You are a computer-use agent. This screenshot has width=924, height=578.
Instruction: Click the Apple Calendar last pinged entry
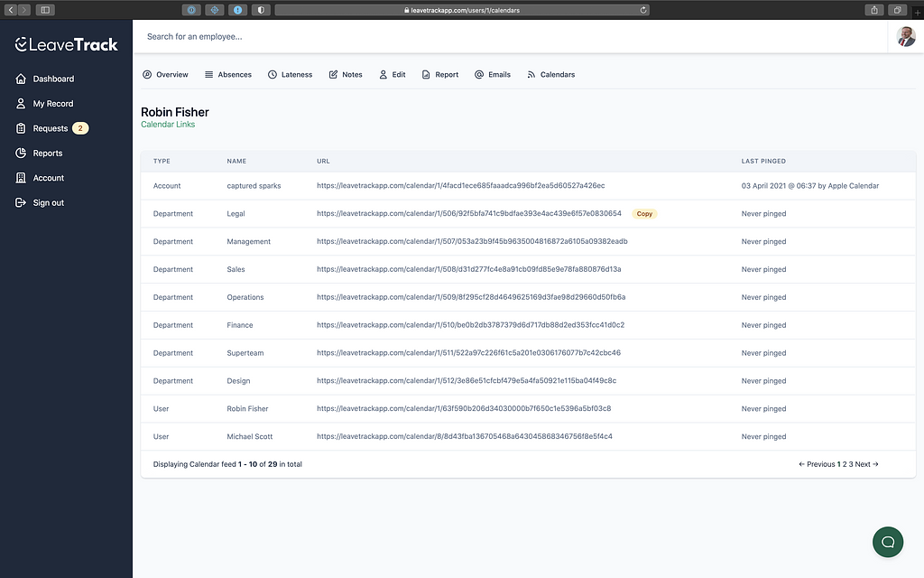[x=810, y=186]
